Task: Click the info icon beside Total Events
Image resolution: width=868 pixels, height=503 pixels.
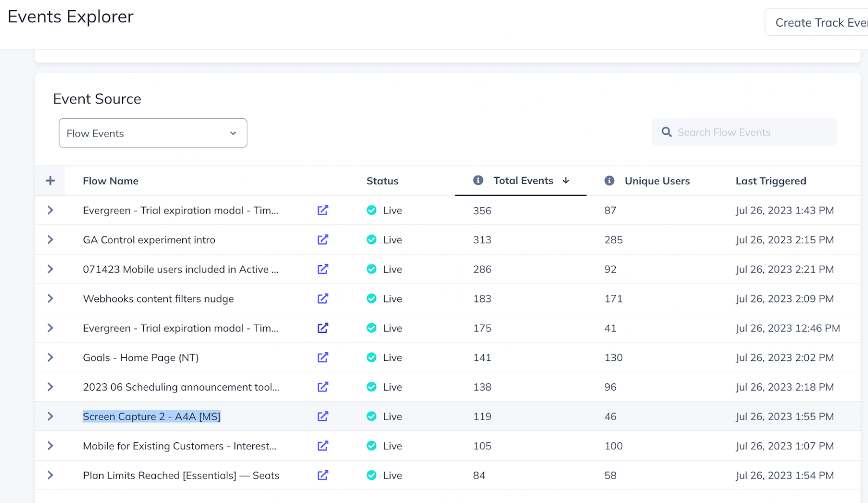Action: coord(478,180)
